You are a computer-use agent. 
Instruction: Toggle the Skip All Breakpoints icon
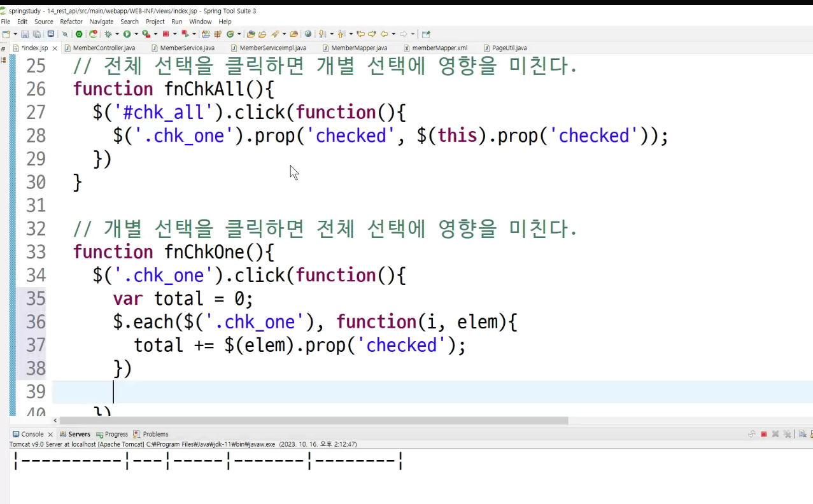[65, 34]
